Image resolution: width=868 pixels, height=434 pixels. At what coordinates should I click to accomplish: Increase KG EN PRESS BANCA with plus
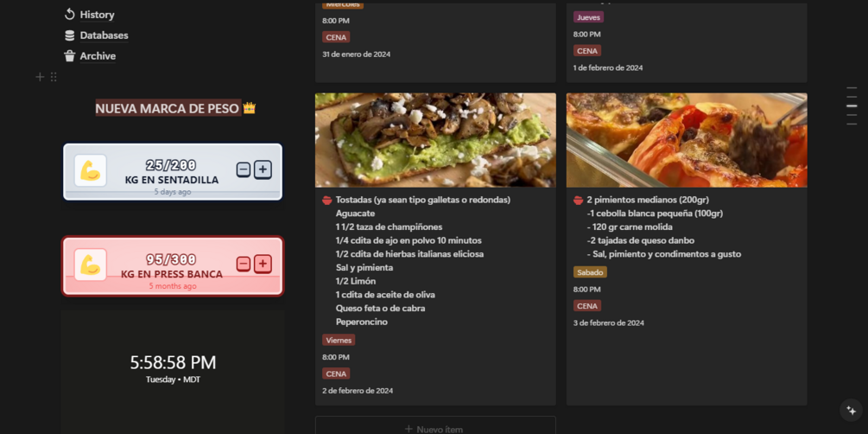263,264
